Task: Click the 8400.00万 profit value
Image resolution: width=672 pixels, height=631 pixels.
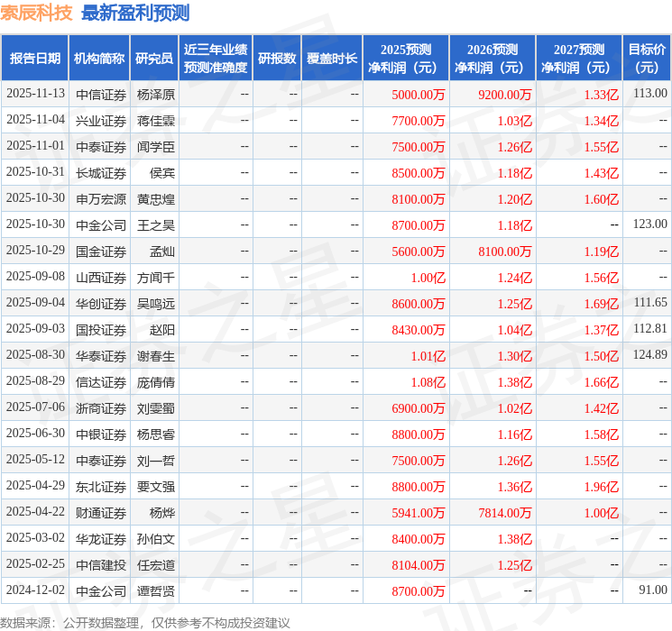Action: tap(419, 539)
